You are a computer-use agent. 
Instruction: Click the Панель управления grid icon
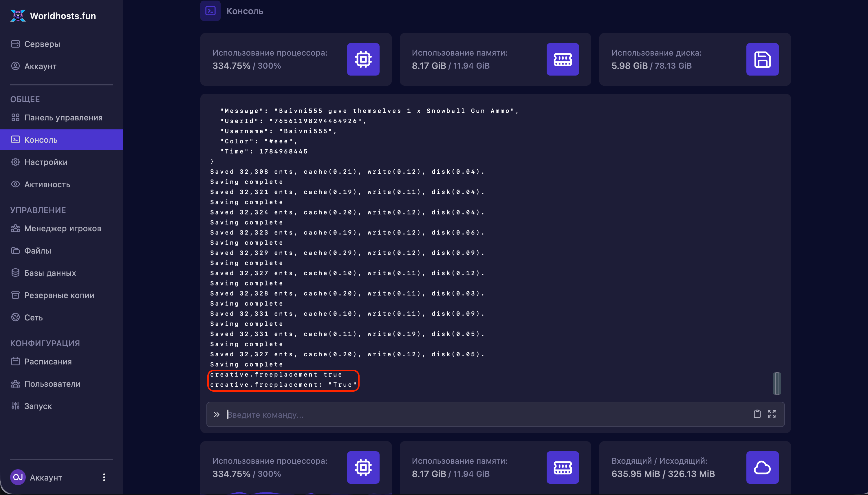[15, 117]
